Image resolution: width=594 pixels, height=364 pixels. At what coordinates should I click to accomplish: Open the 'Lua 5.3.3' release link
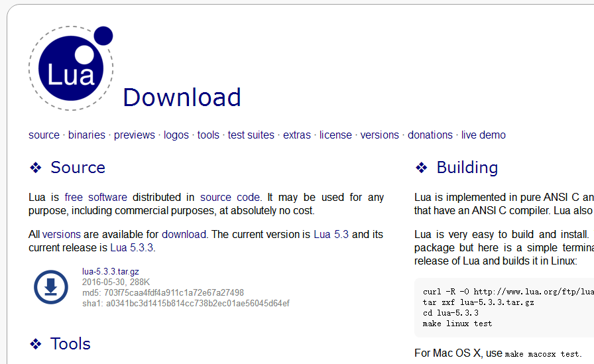pyautogui.click(x=132, y=248)
